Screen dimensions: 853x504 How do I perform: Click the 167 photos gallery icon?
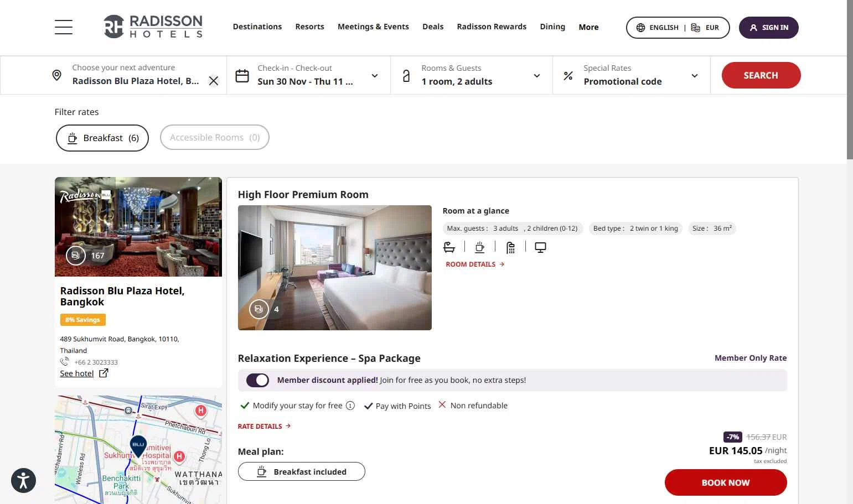point(76,256)
